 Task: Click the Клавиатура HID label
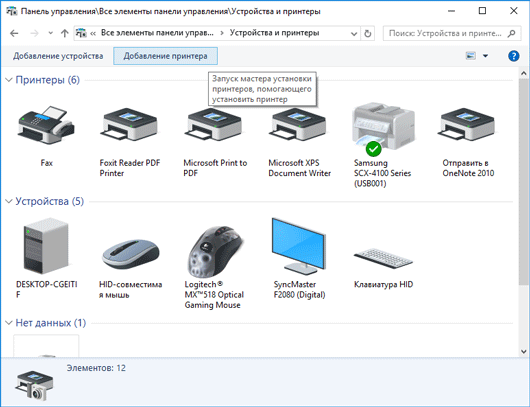(x=383, y=285)
